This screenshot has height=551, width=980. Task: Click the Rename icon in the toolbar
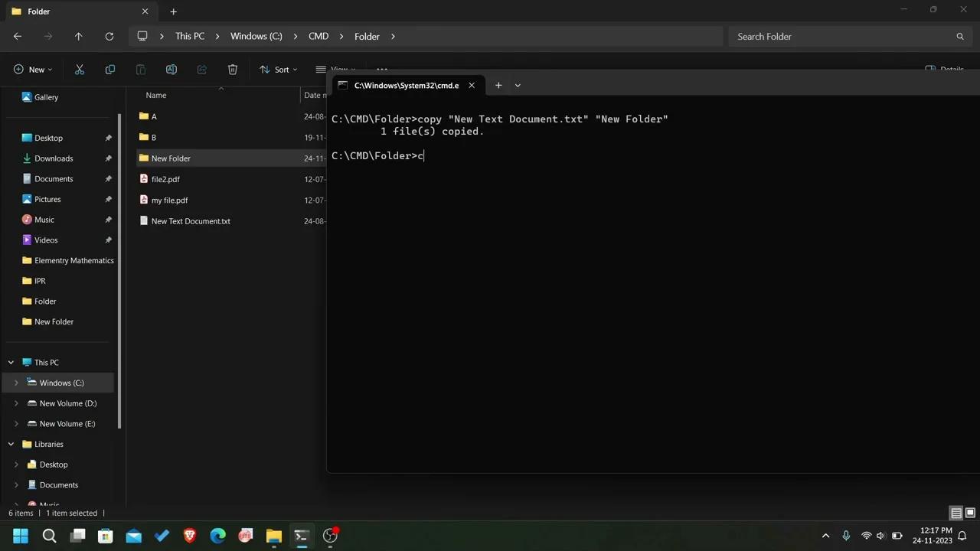tap(171, 70)
